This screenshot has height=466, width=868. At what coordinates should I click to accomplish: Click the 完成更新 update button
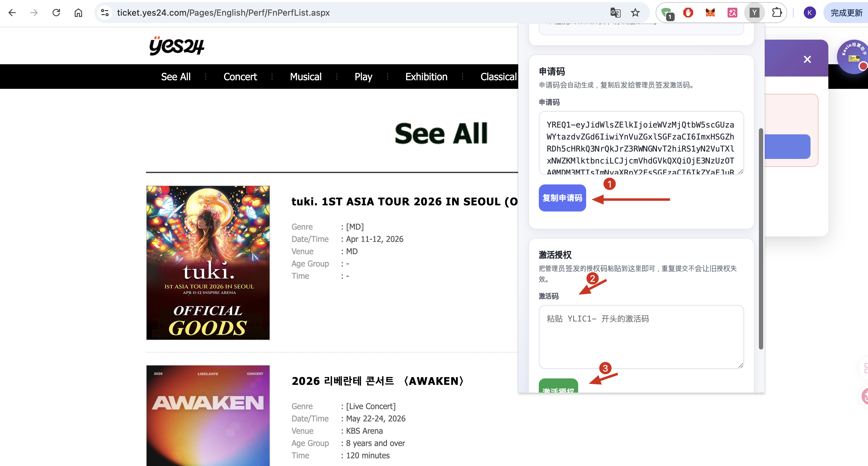pos(846,13)
